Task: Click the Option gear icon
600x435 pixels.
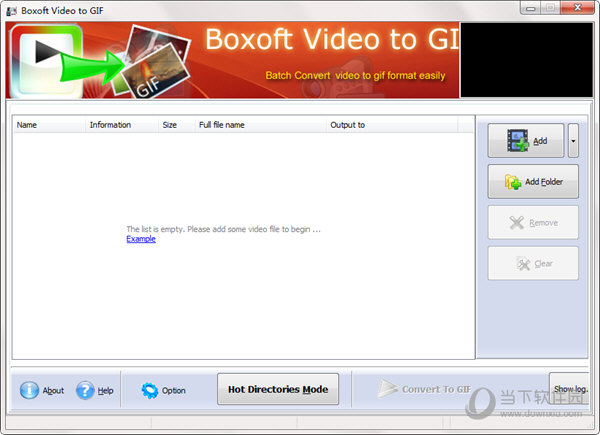Action: (x=150, y=391)
